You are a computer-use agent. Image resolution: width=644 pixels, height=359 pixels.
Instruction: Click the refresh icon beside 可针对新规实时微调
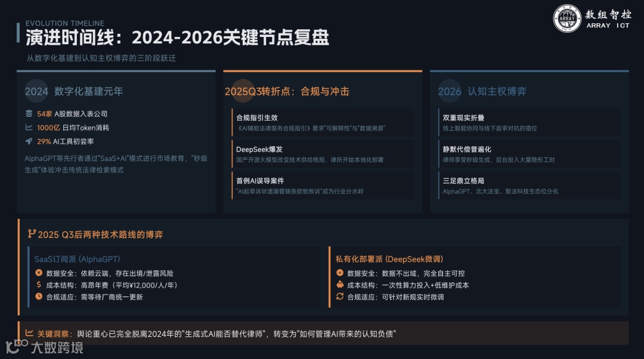[340, 296]
